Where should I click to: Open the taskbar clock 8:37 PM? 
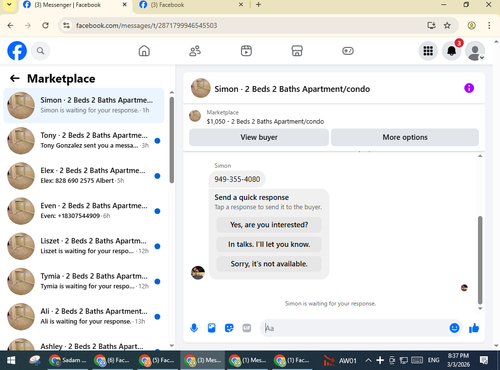point(458,360)
